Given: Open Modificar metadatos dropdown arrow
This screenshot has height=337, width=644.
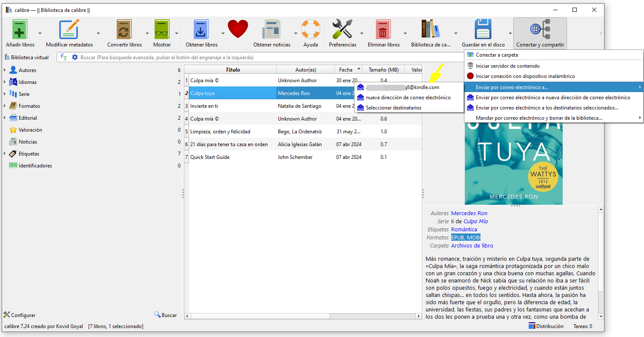Looking at the screenshot, I should 98,33.
